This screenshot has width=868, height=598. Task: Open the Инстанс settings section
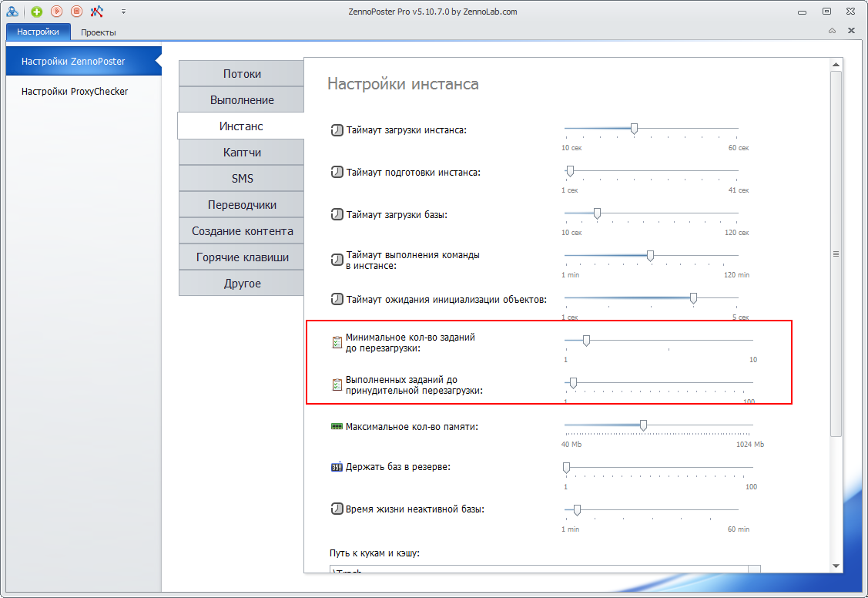coord(241,126)
